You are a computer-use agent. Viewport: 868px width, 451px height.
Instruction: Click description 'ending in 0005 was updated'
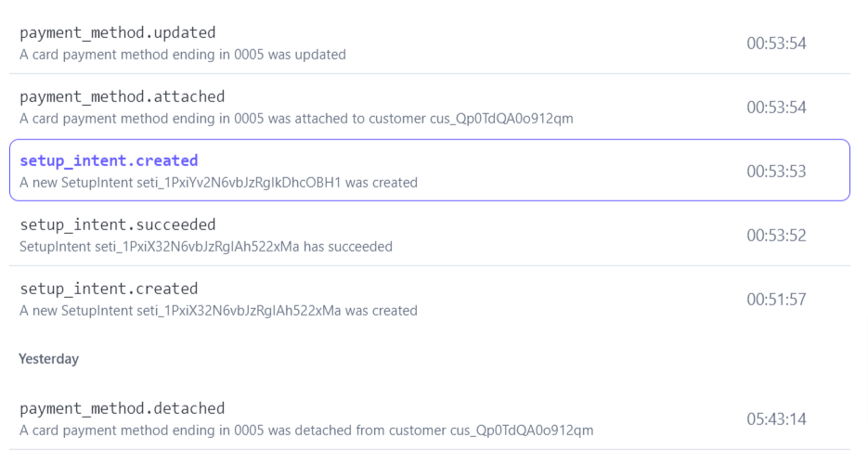[183, 55]
